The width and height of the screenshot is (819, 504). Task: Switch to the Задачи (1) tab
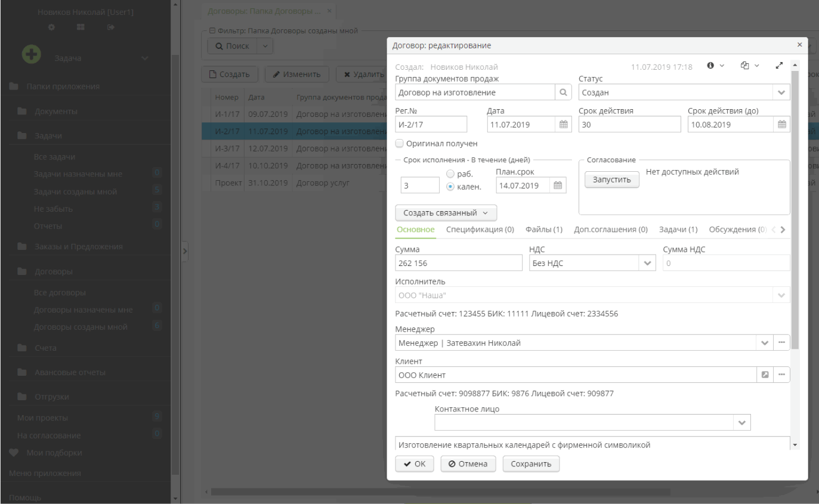pos(678,230)
